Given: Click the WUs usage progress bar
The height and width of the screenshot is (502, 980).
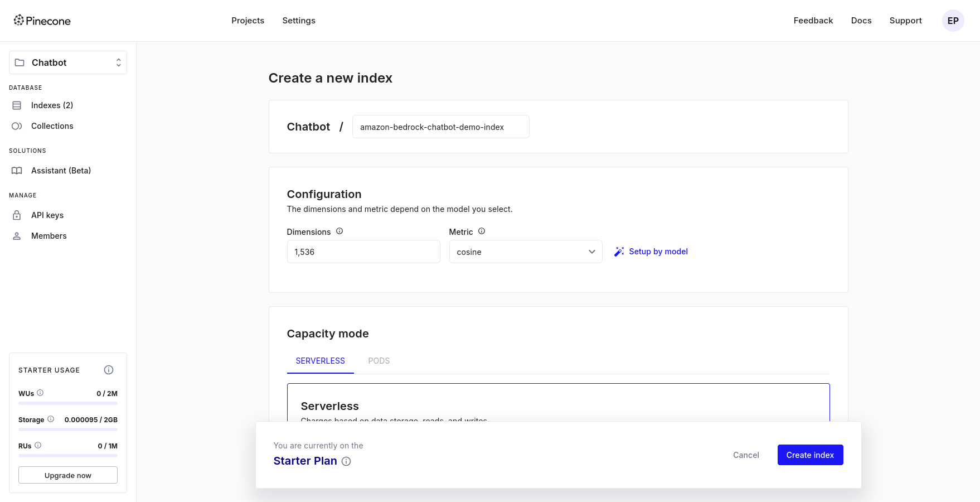Looking at the screenshot, I should 68,403.
